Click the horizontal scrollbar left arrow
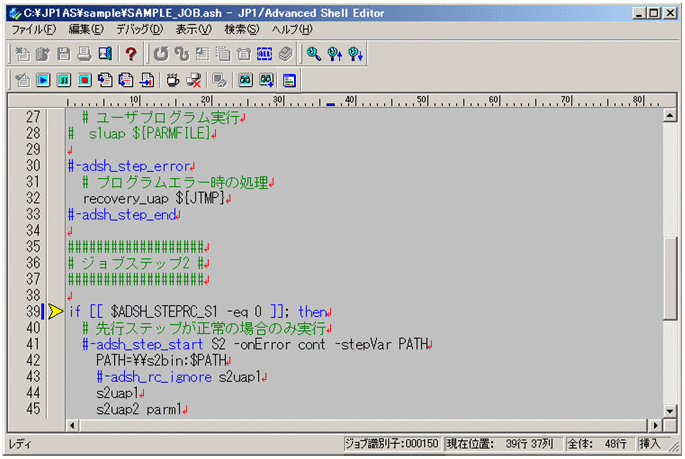Screen dimensions: 685x459 (73, 425)
